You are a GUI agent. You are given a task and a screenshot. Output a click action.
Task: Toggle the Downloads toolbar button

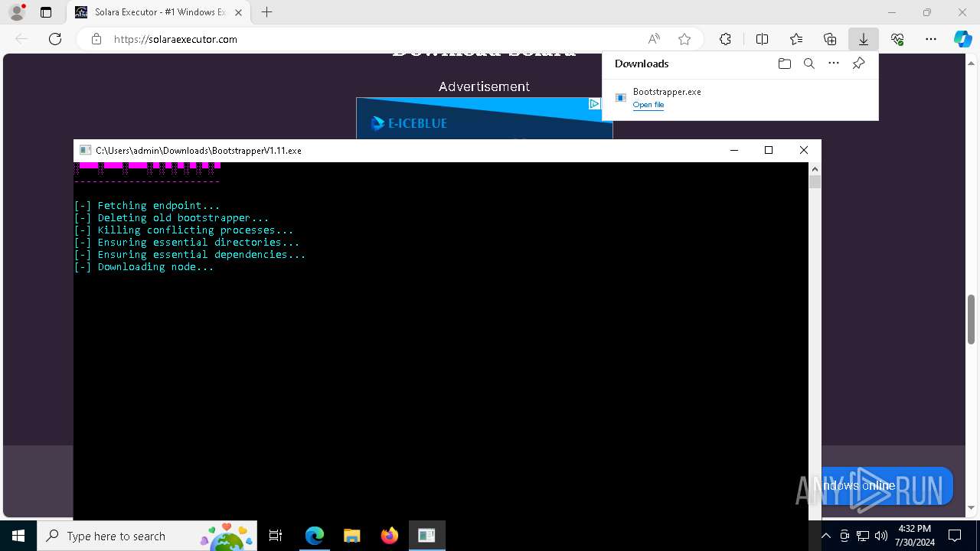click(x=864, y=39)
